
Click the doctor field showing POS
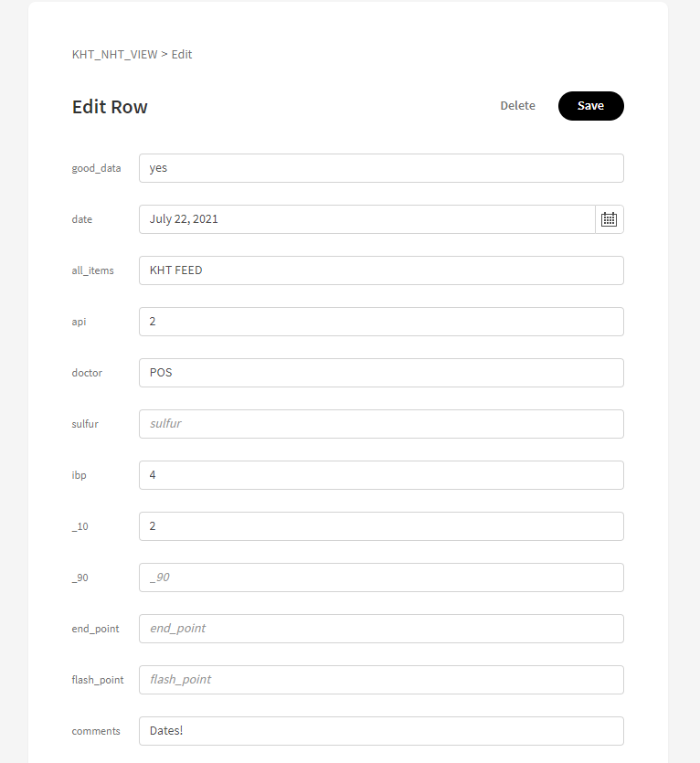click(x=380, y=373)
